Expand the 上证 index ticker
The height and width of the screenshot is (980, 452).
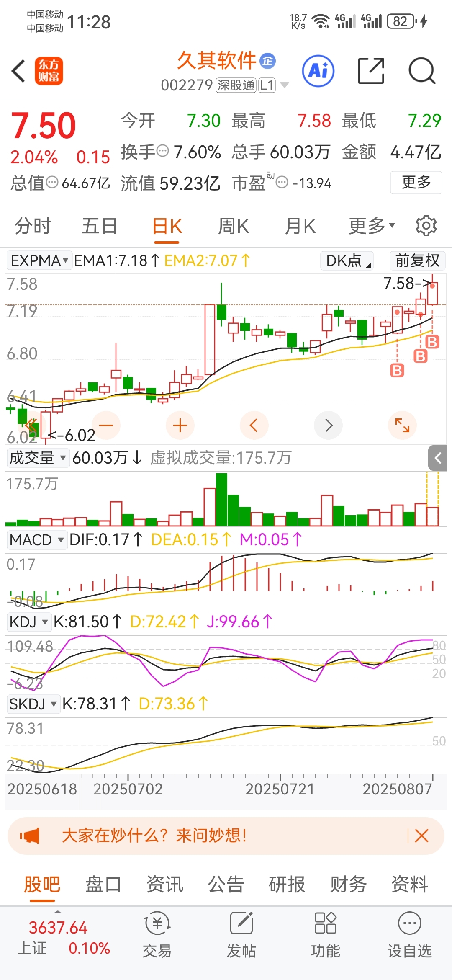58,911
